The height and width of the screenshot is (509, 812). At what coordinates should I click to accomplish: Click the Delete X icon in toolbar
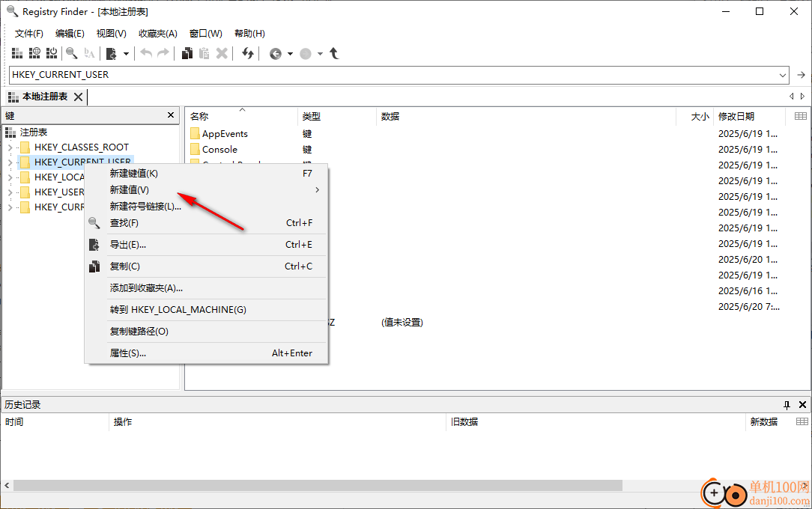pyautogui.click(x=222, y=53)
